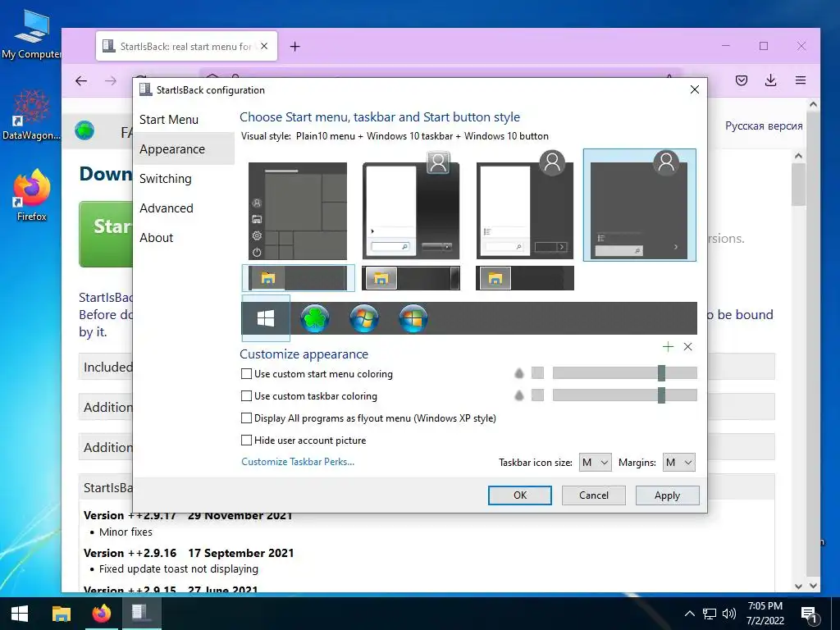Click the green globe logo on the webpage
The image size is (840, 630).
84,130
